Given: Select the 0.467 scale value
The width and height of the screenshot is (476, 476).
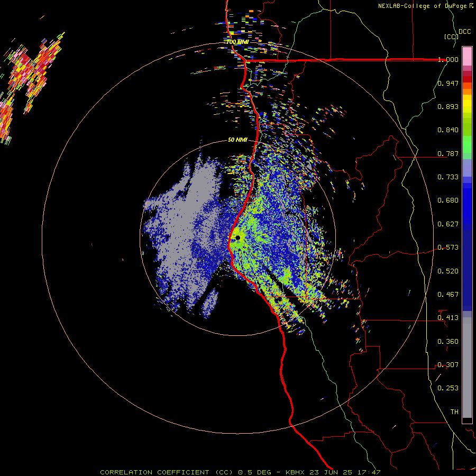Looking at the screenshot, I should (448, 295).
